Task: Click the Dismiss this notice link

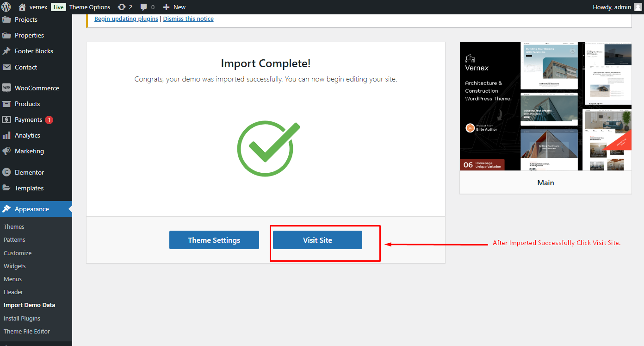Action: click(188, 19)
